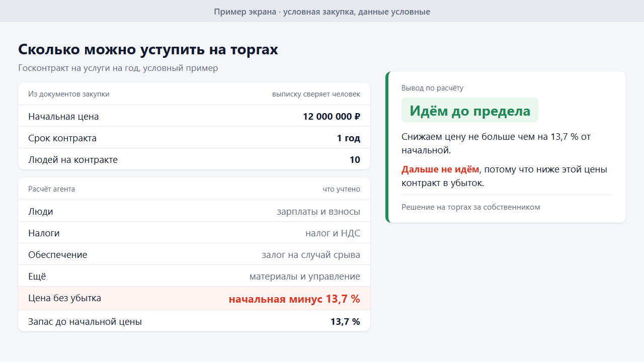
Task: Click the heading "Сколько можно уступить на торгах"
Action: point(148,50)
